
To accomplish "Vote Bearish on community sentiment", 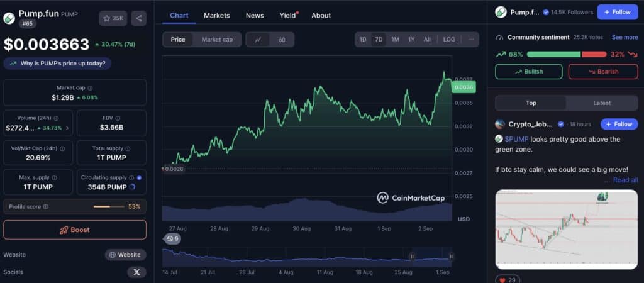I will [x=603, y=72].
